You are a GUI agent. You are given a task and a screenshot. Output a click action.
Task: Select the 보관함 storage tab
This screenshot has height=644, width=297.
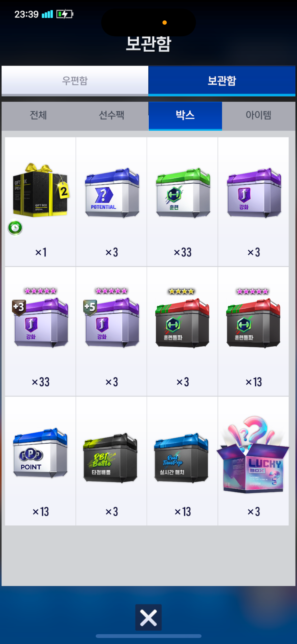click(222, 81)
